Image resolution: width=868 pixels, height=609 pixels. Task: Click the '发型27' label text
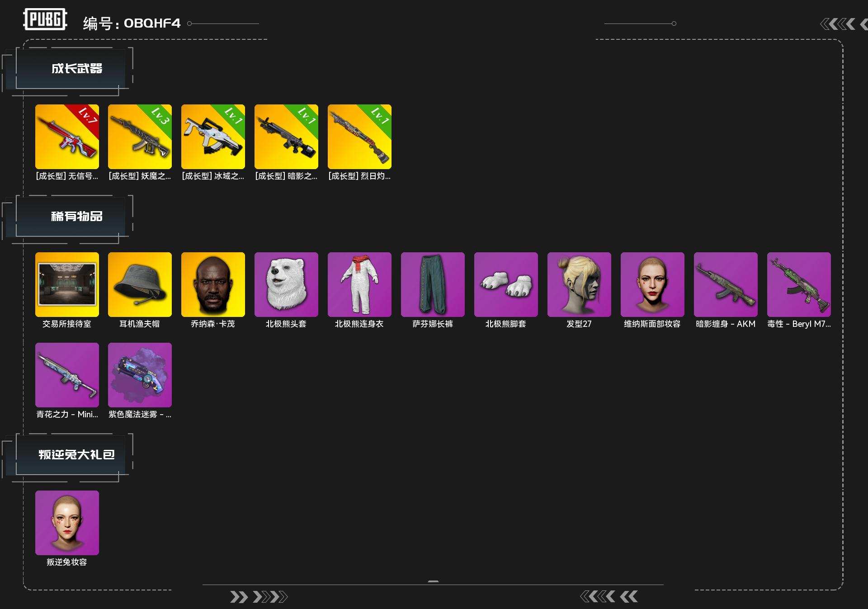(x=579, y=324)
